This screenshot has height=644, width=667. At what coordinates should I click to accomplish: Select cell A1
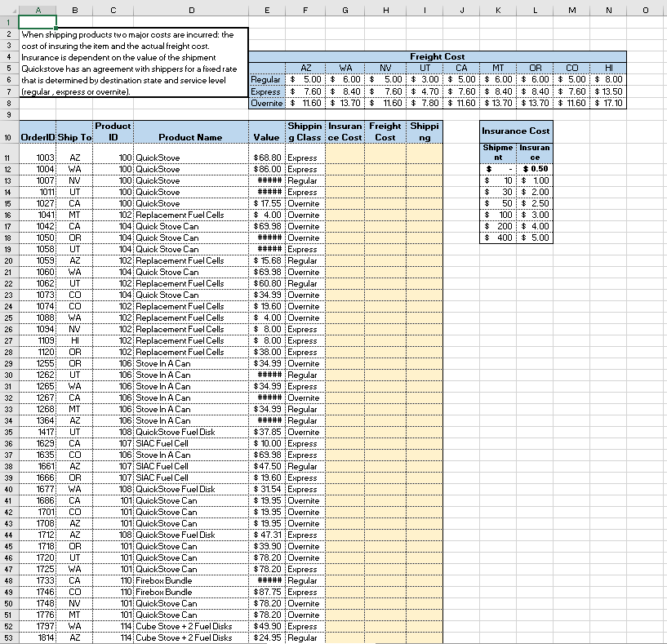tap(38, 22)
